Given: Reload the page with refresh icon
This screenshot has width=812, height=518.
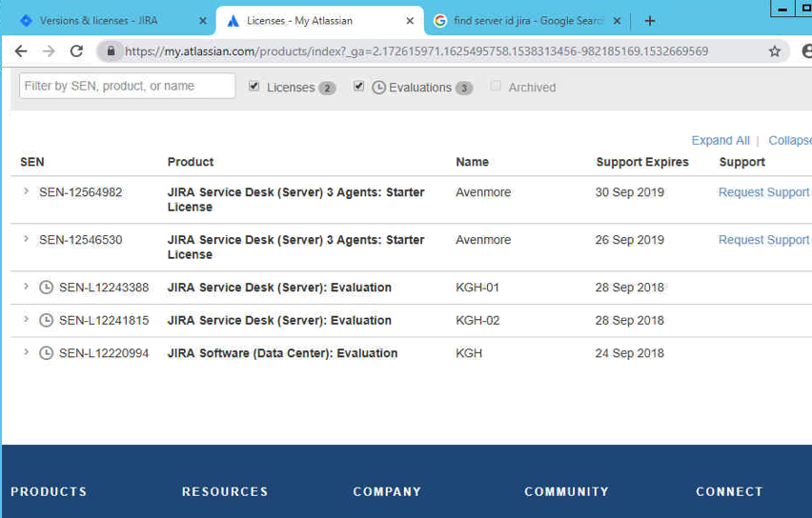Looking at the screenshot, I should click(x=76, y=51).
